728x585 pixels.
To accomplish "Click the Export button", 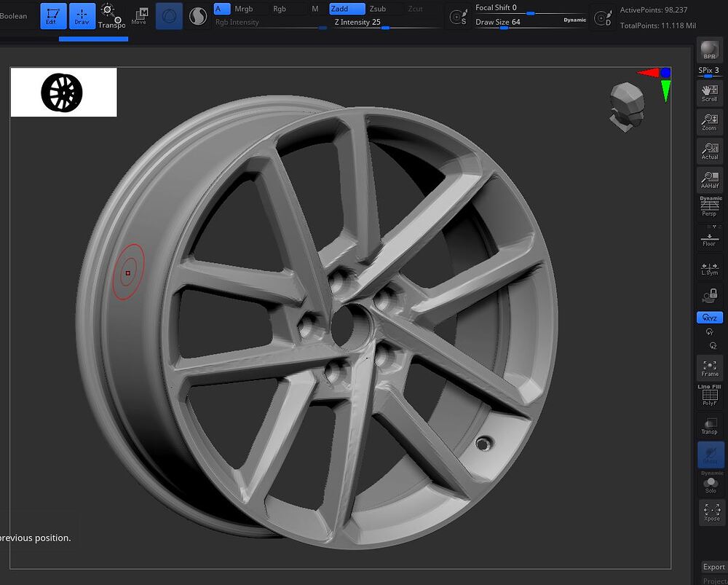I will [713, 567].
